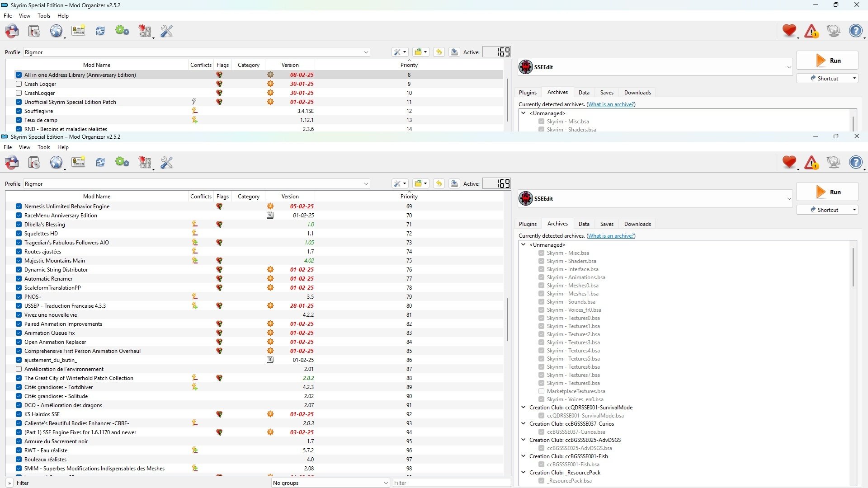
Task: Uncheck RaceMenu Anniversary Edition mod
Action: point(19,216)
